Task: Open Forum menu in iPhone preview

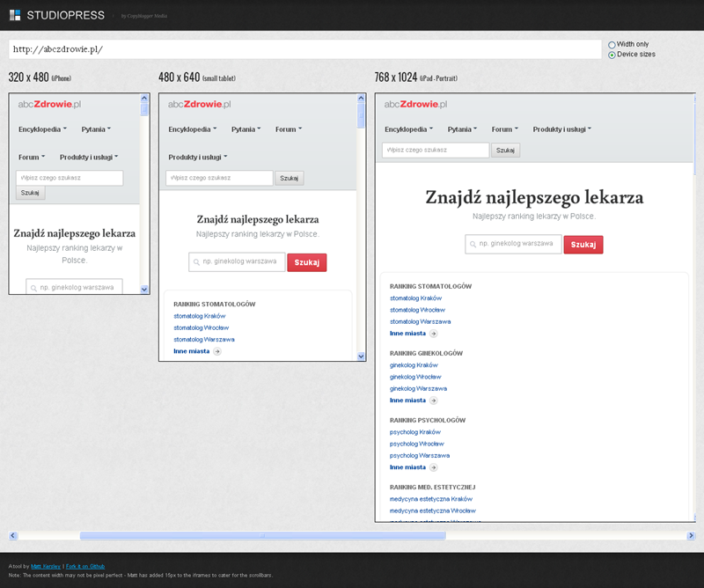Action: pyautogui.click(x=32, y=158)
